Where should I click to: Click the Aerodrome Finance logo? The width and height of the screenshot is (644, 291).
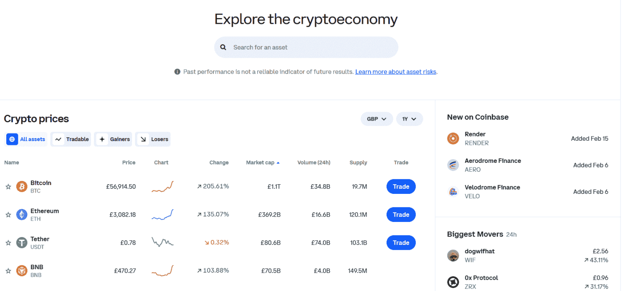coord(453,165)
